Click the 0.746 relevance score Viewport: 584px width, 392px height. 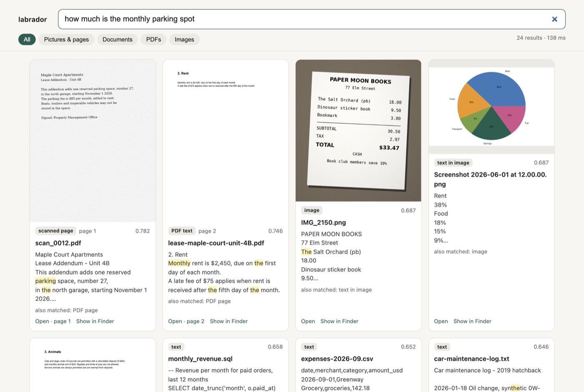[x=275, y=231]
